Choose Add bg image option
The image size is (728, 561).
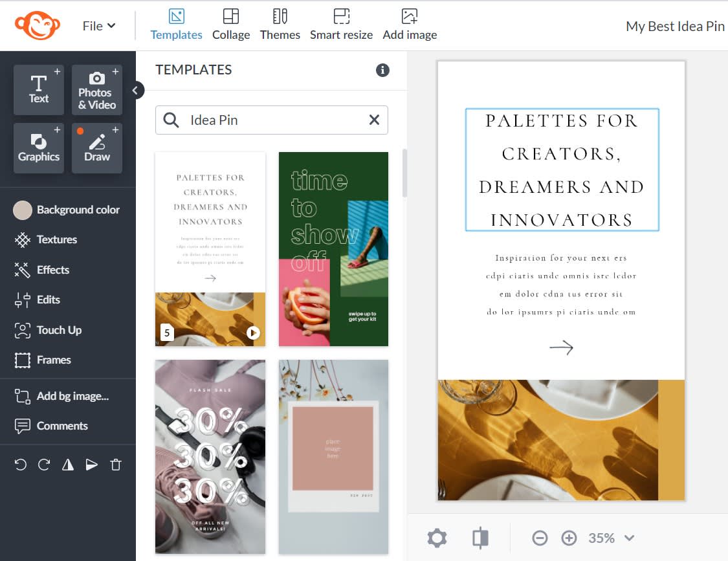tap(61, 396)
